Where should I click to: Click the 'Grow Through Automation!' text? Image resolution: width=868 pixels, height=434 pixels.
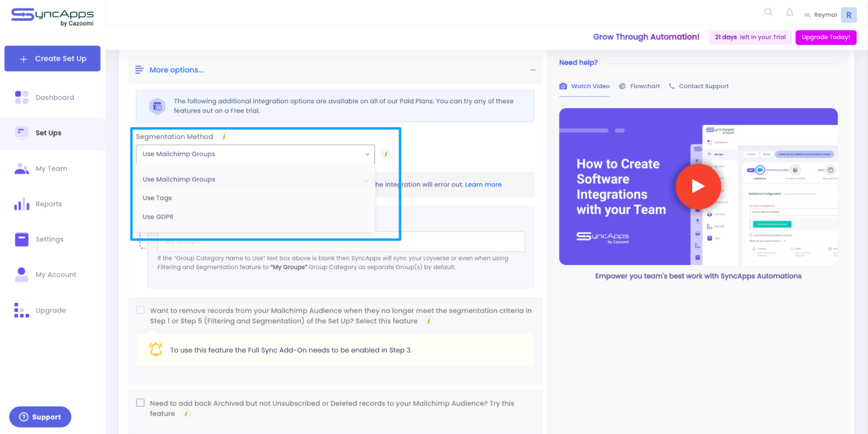(x=646, y=37)
